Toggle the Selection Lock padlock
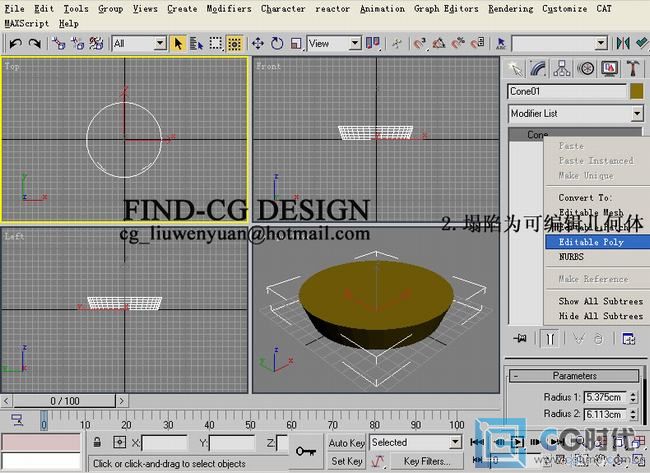Screen dimensions: 650x473 pos(97,442)
